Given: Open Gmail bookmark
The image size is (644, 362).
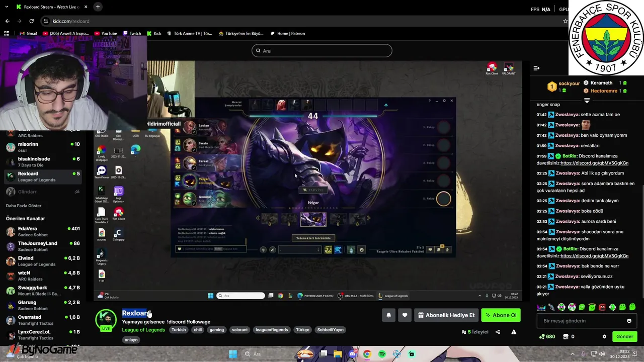Looking at the screenshot, I should 27,33.
